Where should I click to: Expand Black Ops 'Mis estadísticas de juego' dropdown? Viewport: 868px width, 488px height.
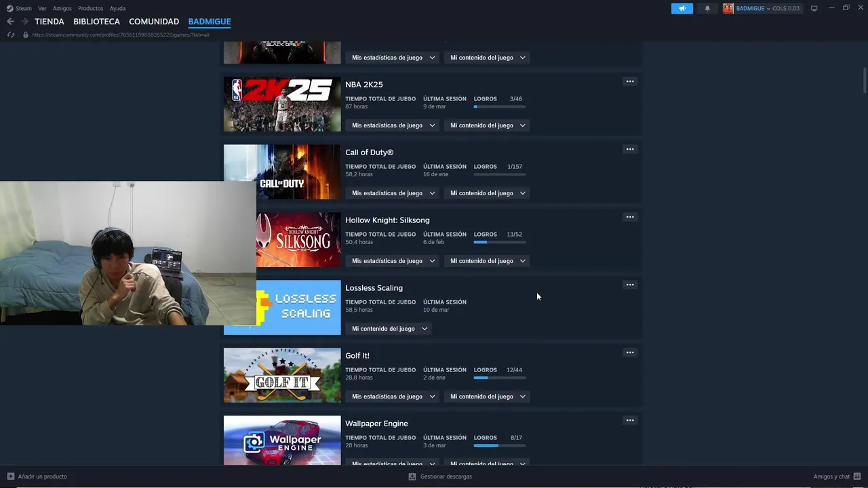pos(393,58)
